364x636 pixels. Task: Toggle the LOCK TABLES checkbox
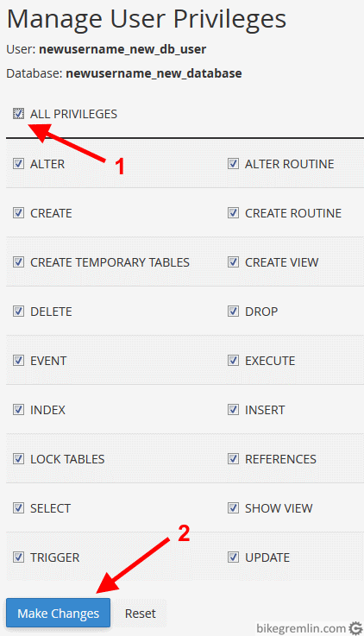(x=18, y=458)
